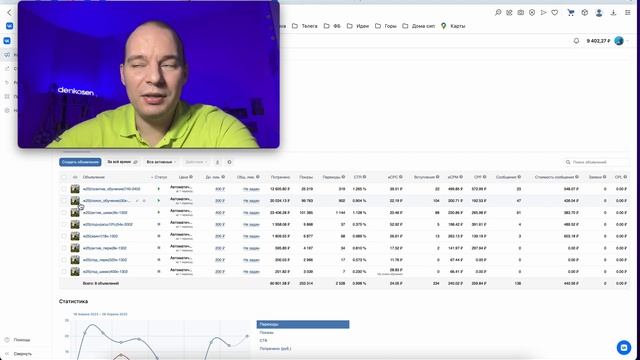Open the Телега bookmarks folder
Image resolution: width=640 pixels, height=360 pixels.
[x=304, y=26]
